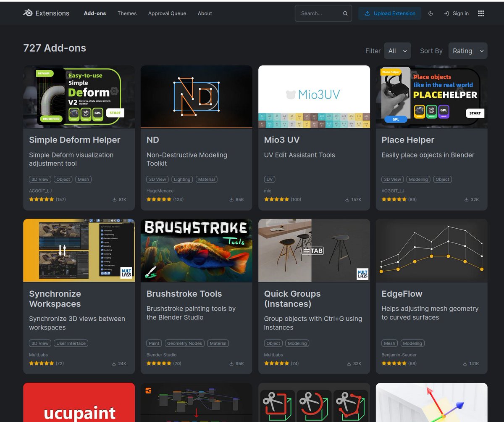
Task: Open the ucupaint thumbnail
Action: (79, 402)
